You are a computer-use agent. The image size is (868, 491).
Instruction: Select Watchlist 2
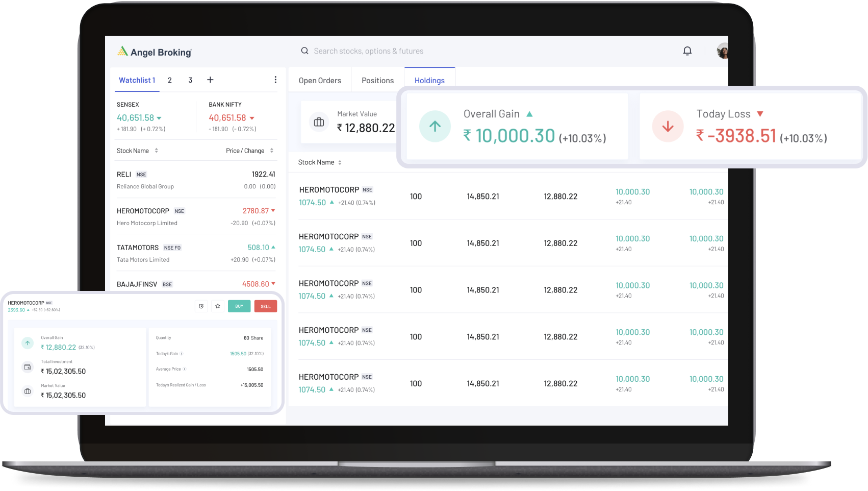169,80
